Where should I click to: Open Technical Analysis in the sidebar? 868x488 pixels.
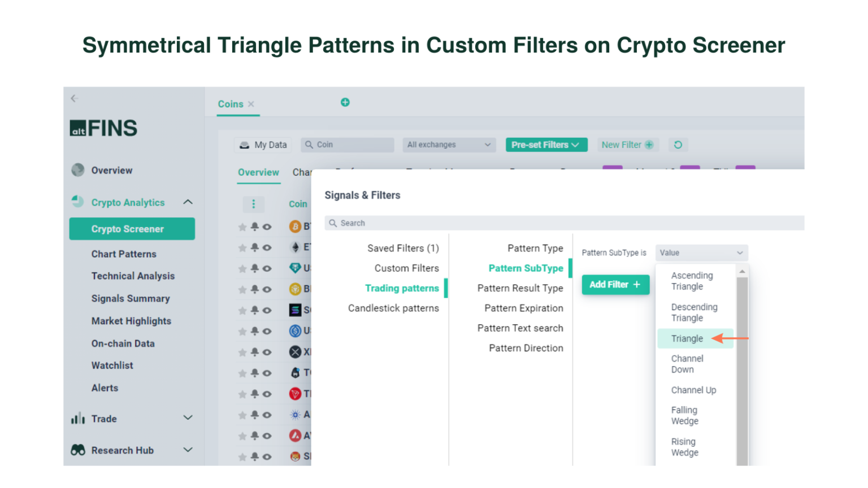133,276
